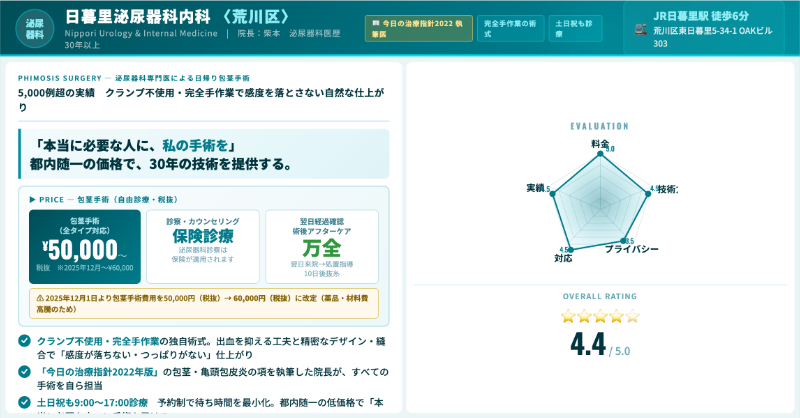This screenshot has width=800, height=418.
Task: Click the first checkmark icon by クランプ不使用
Action: coord(24,341)
